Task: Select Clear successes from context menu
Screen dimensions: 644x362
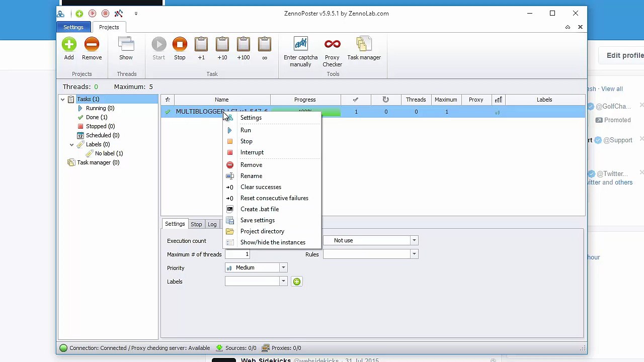Action: pos(272,187)
